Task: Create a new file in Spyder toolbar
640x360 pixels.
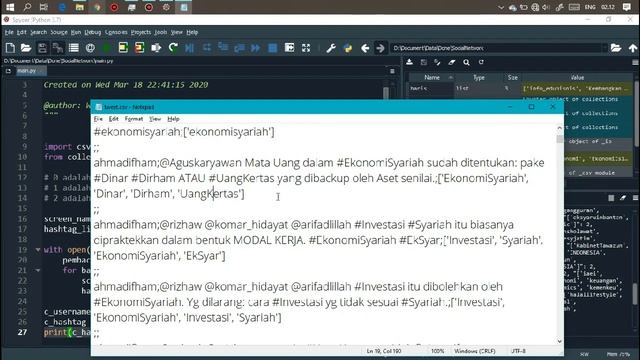Action: (10, 48)
